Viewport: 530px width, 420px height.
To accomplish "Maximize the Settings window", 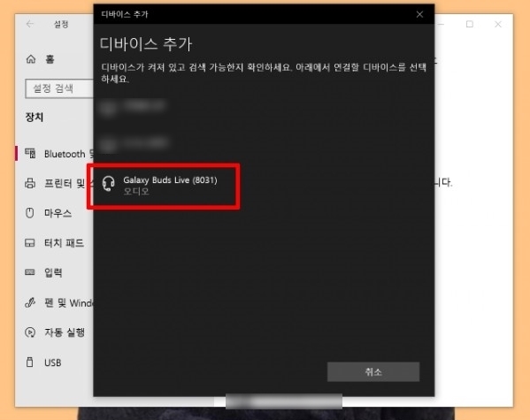I will [x=470, y=24].
